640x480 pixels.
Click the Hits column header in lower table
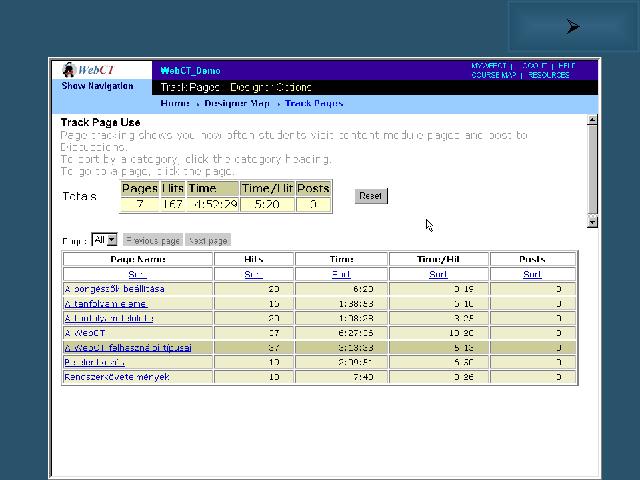pyautogui.click(x=253, y=259)
